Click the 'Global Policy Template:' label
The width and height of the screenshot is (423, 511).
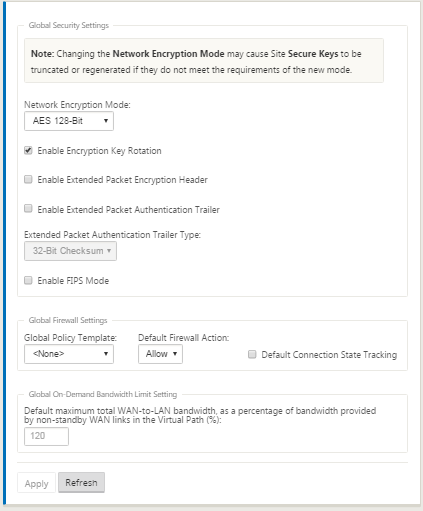click(70, 338)
